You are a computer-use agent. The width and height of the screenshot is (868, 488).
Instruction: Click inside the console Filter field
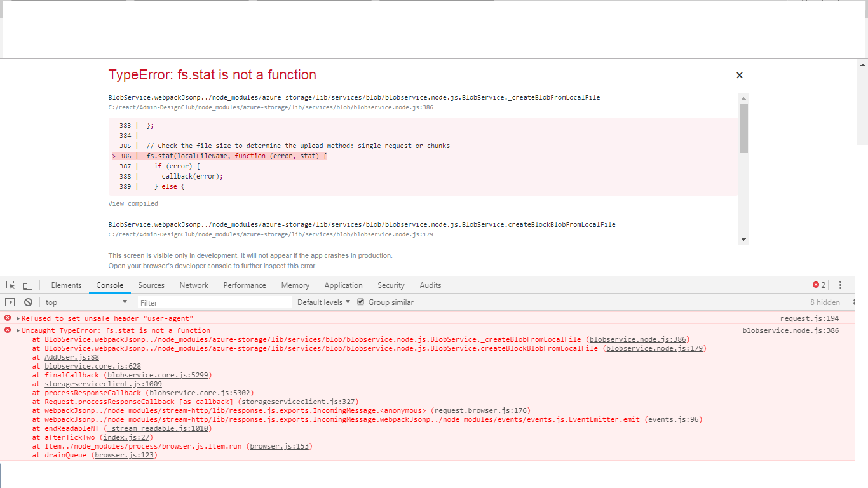click(x=214, y=302)
